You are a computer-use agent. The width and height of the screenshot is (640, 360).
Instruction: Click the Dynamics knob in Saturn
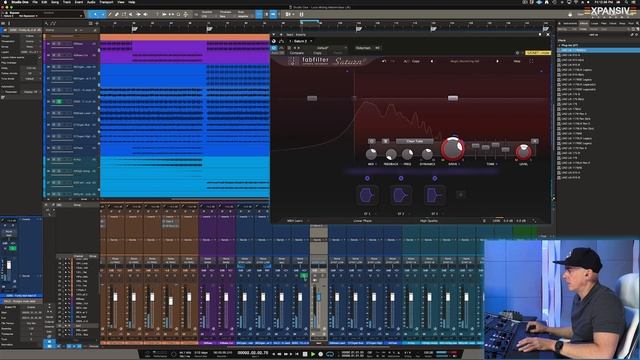(x=427, y=154)
